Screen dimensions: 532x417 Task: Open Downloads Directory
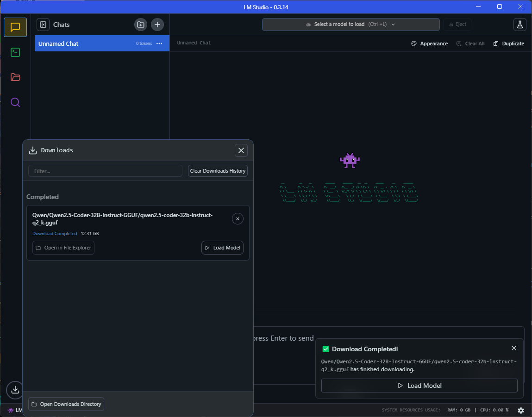coord(66,404)
